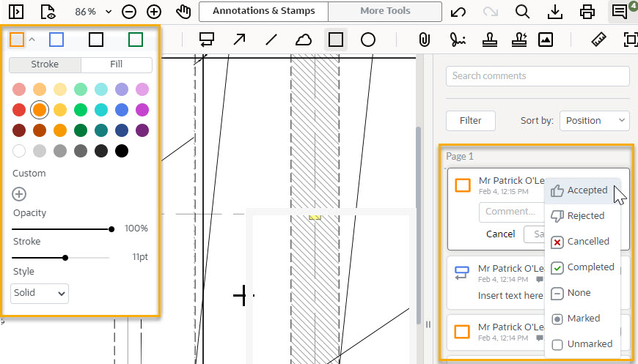Adjust the Stroke width slider handle
Viewport: 638px width, 364px height.
65,258
